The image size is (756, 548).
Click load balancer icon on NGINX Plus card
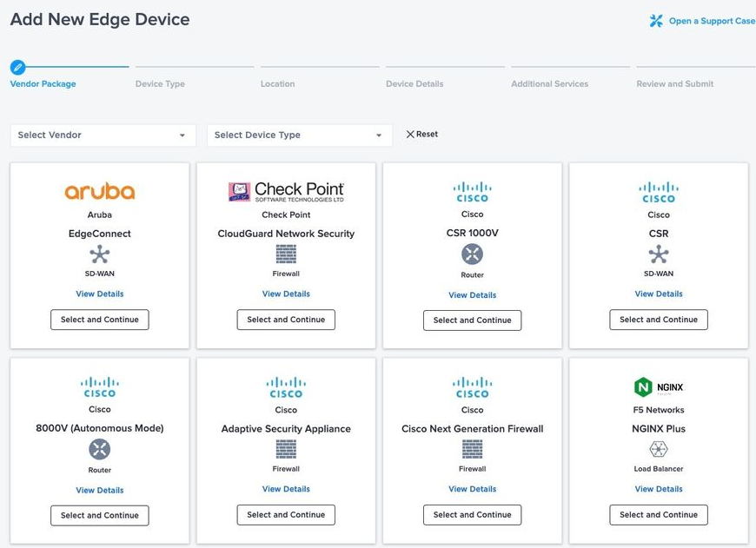point(659,449)
